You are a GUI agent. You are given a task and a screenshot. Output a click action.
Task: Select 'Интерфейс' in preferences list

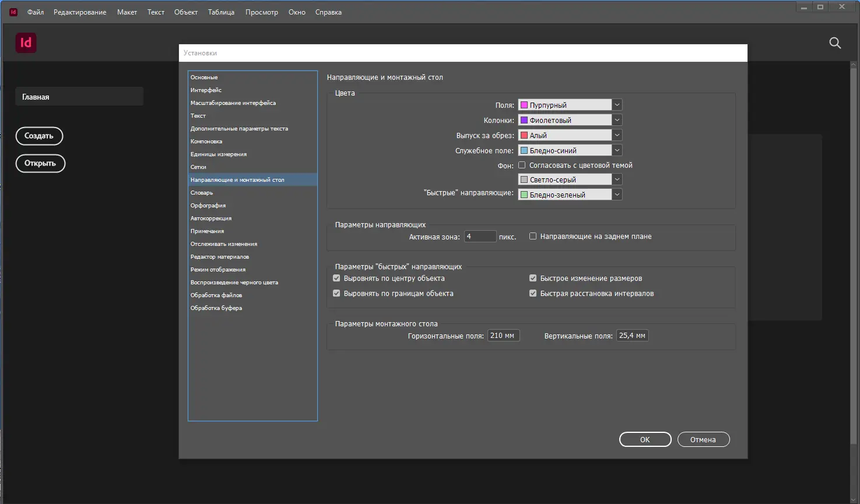coord(253,90)
